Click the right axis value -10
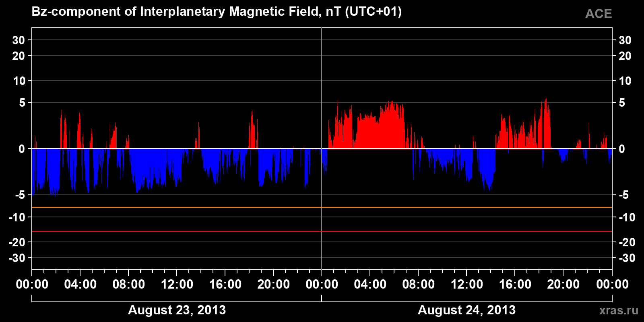Viewport: 644px width, 322px height. tap(627, 217)
